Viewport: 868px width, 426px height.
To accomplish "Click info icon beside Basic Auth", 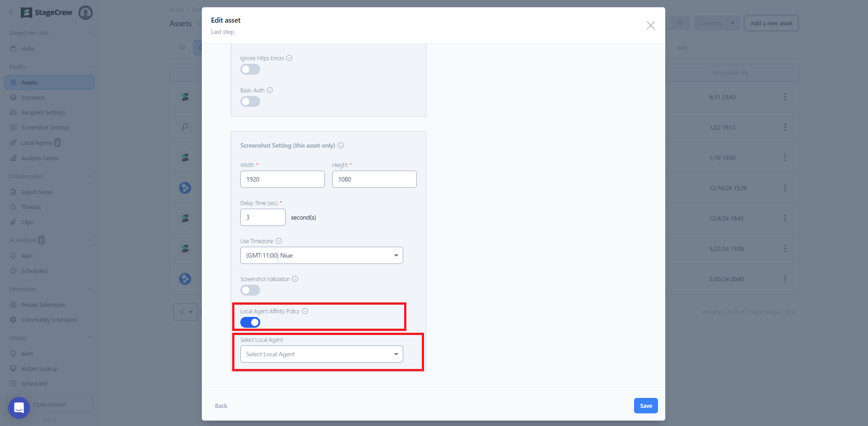I will (270, 90).
